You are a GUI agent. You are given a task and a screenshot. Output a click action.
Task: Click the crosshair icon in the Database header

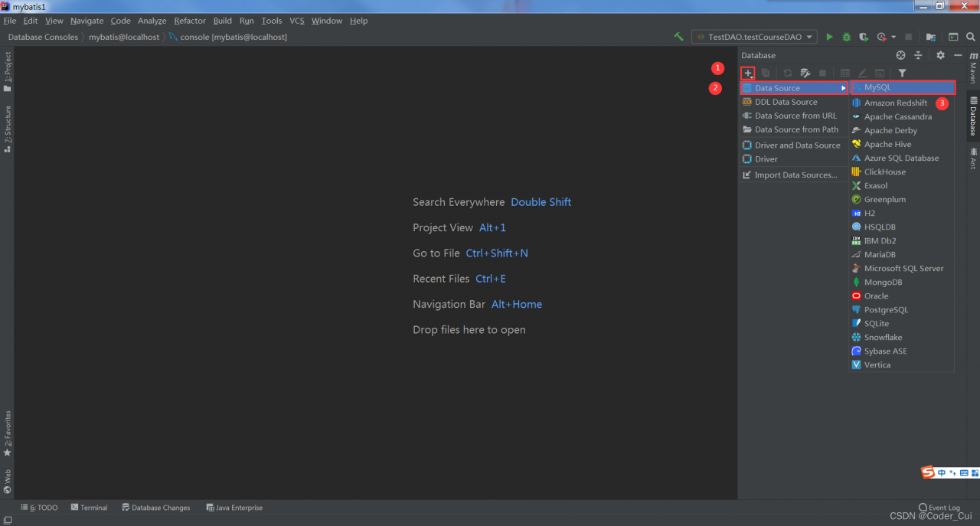click(x=900, y=55)
